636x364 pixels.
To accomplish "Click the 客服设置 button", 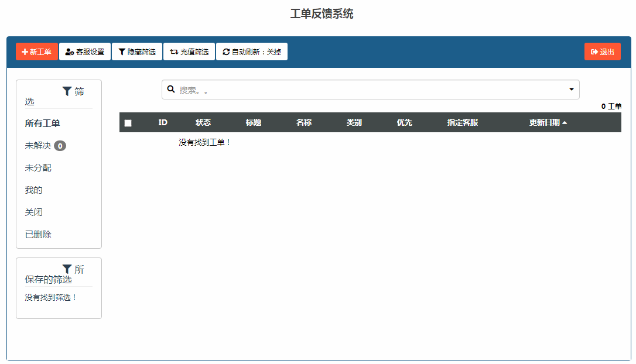I will [84, 51].
